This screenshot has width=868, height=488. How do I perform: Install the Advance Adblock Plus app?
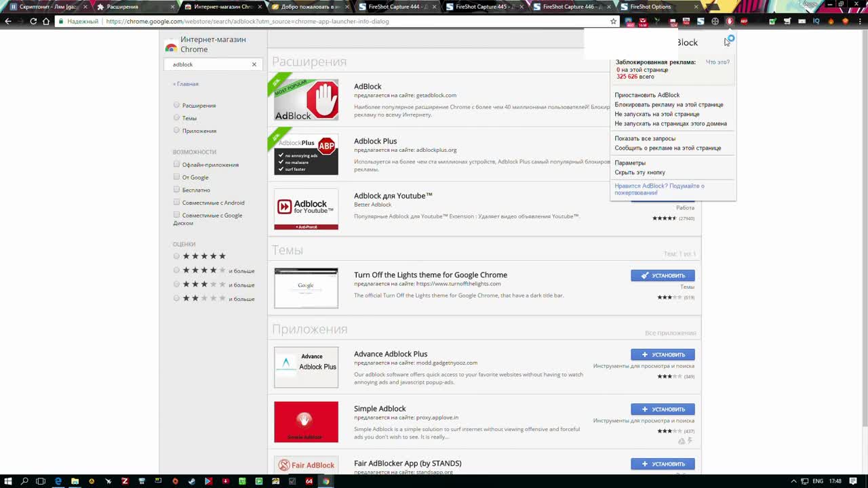663,354
